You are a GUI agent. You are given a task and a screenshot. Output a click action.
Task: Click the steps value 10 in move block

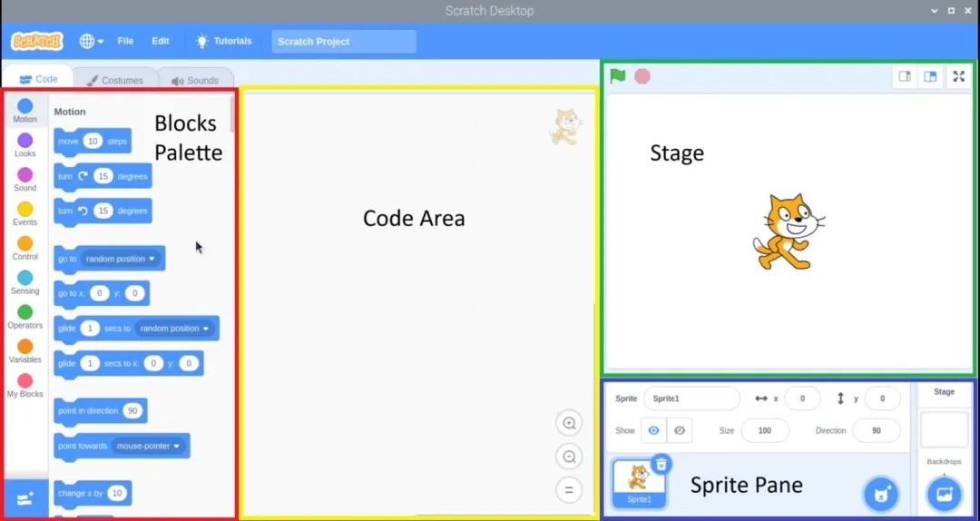(93, 142)
